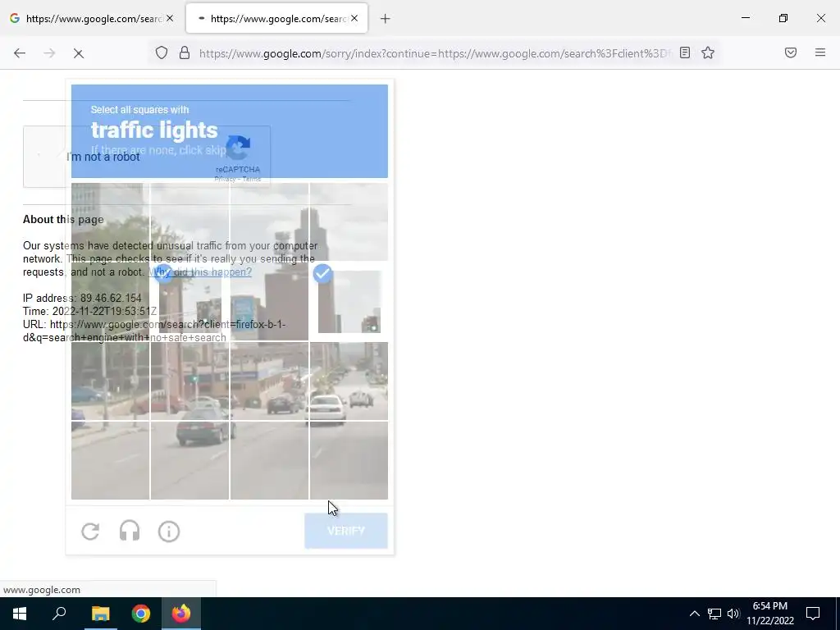Open tracking protection shield icon
Viewport: 840px width, 630px height.
(162, 52)
